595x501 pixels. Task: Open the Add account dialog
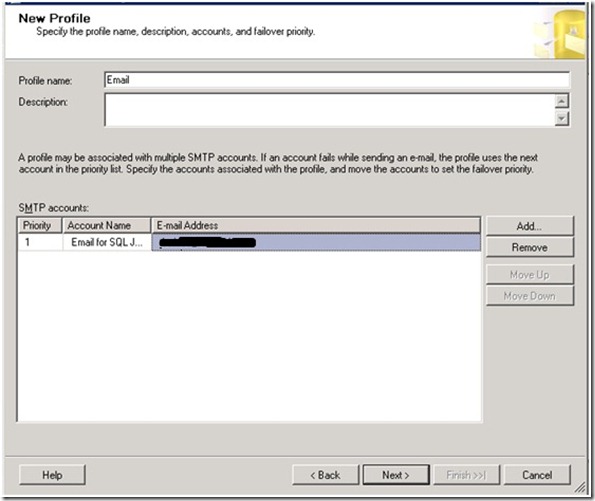(x=530, y=226)
